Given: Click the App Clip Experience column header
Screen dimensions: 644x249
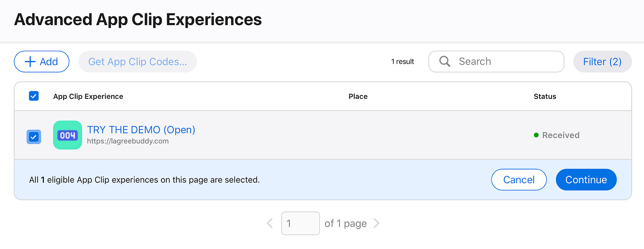Looking at the screenshot, I should click(x=88, y=96).
